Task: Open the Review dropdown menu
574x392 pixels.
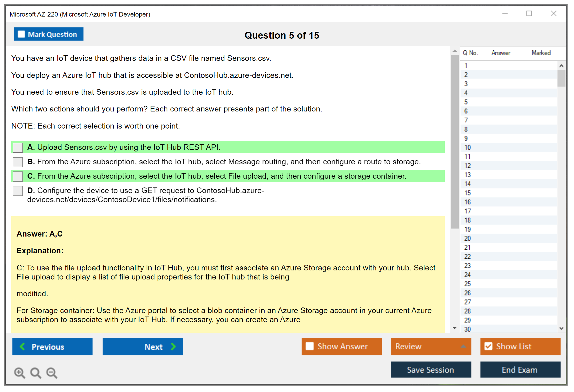Action: tap(431, 346)
